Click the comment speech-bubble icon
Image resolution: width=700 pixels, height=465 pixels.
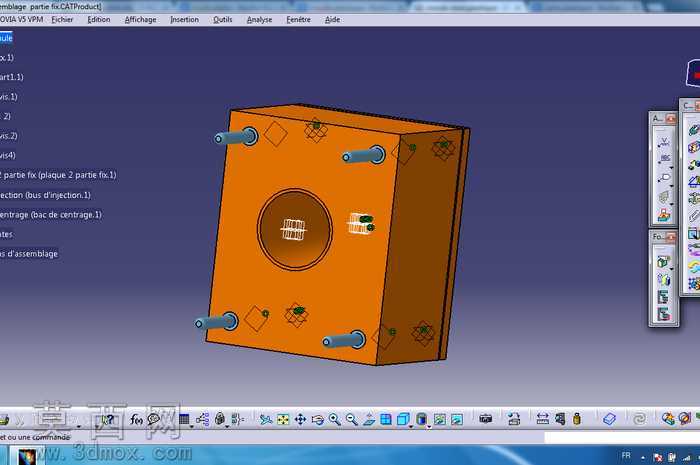154,419
